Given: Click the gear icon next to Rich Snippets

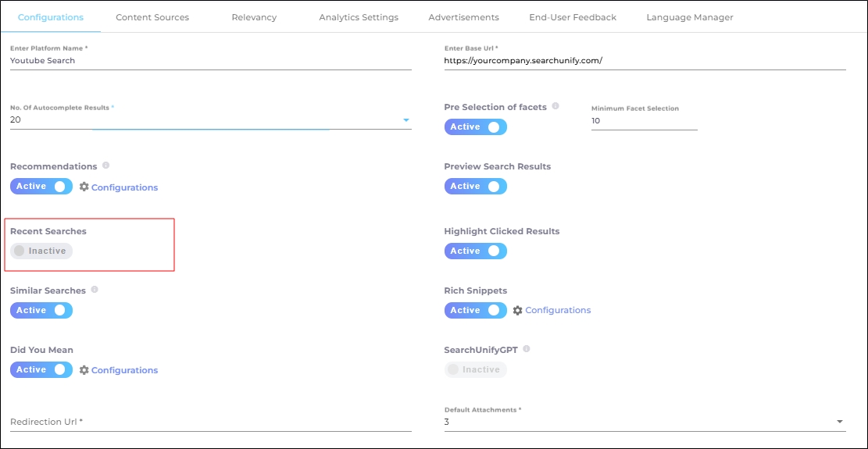Looking at the screenshot, I should pos(518,311).
